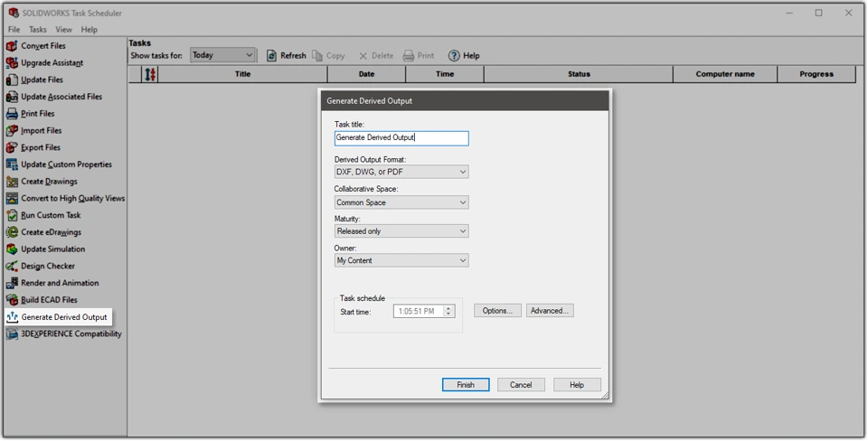868x441 pixels.
Task: Click the Create eDrawings icon
Action: (12, 232)
